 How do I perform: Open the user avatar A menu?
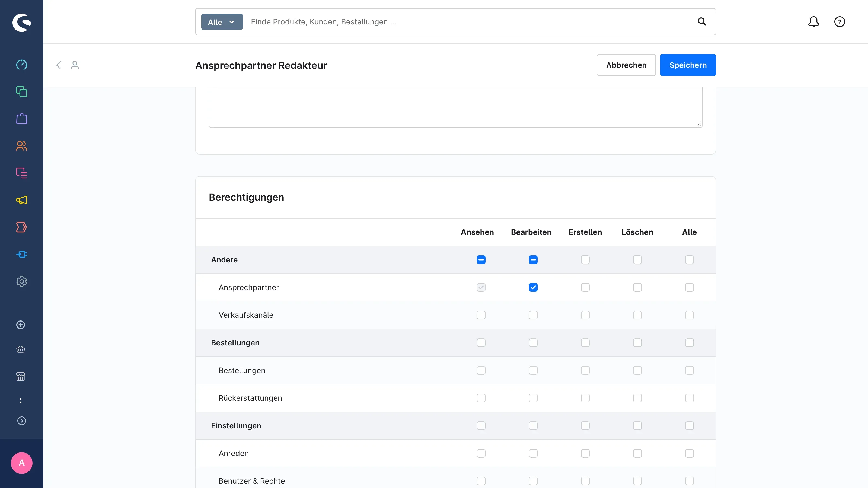pyautogui.click(x=22, y=463)
